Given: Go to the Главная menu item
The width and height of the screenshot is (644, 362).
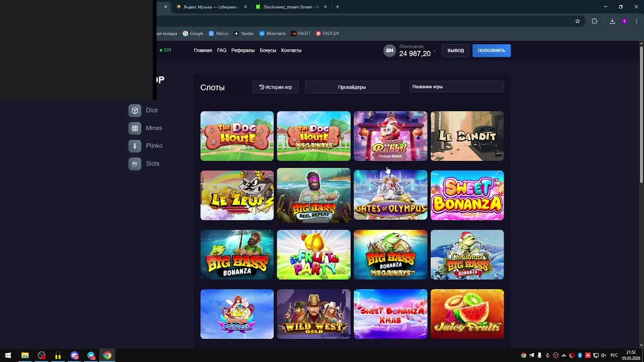Looking at the screenshot, I should point(203,50).
